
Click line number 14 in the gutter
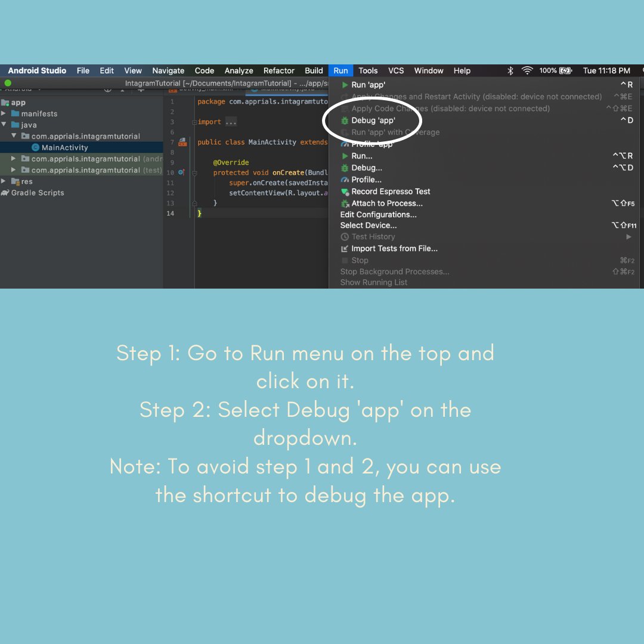(x=171, y=213)
